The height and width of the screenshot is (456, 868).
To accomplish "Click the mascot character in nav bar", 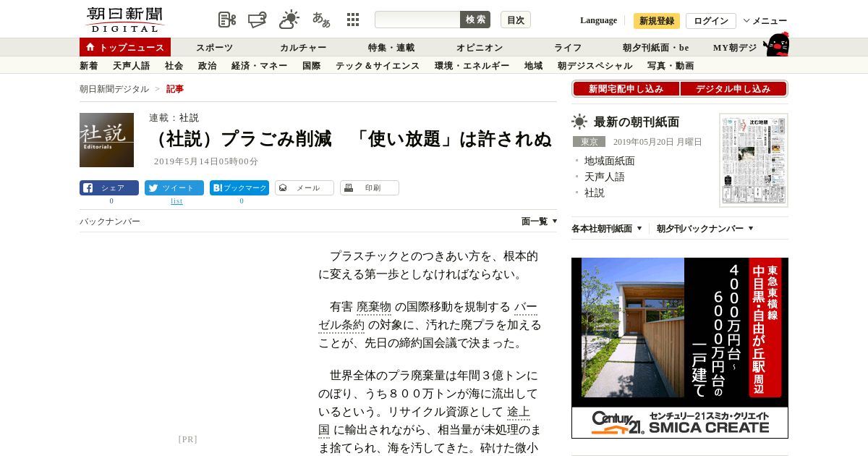I will pyautogui.click(x=776, y=45).
